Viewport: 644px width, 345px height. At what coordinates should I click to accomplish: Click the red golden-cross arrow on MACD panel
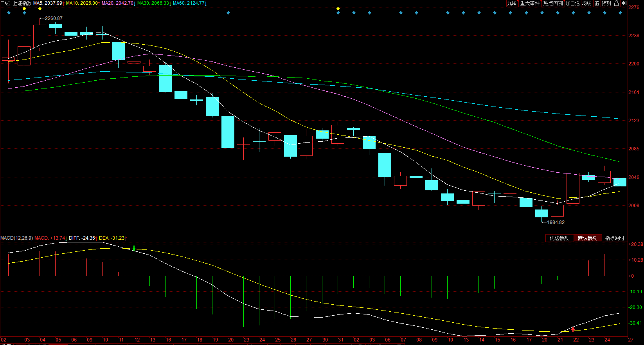573,329
